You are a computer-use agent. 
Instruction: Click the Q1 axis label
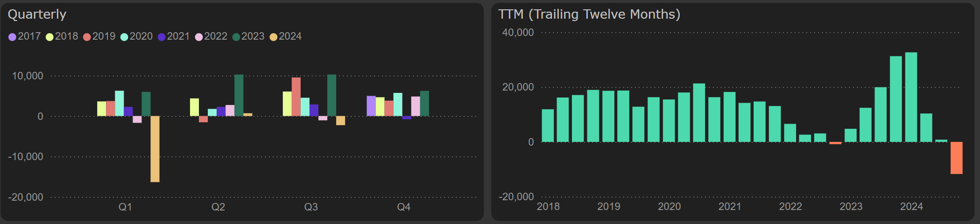click(x=125, y=207)
